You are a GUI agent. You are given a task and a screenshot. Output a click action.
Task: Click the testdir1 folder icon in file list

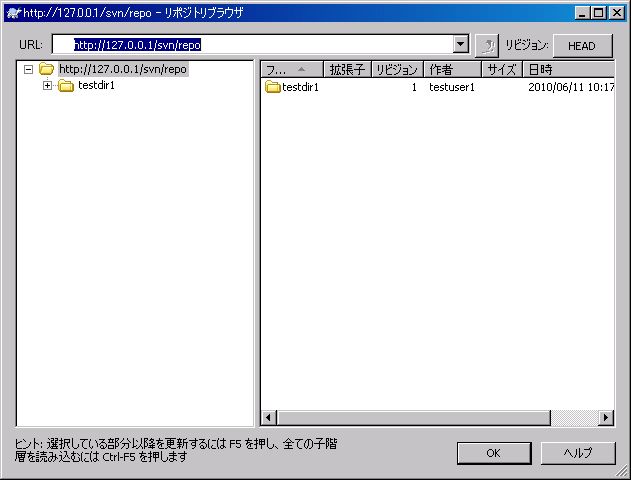(272, 87)
